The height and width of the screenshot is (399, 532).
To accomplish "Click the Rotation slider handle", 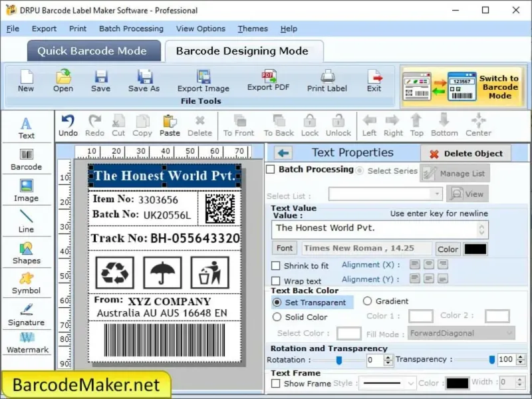I will pyautogui.click(x=338, y=360).
